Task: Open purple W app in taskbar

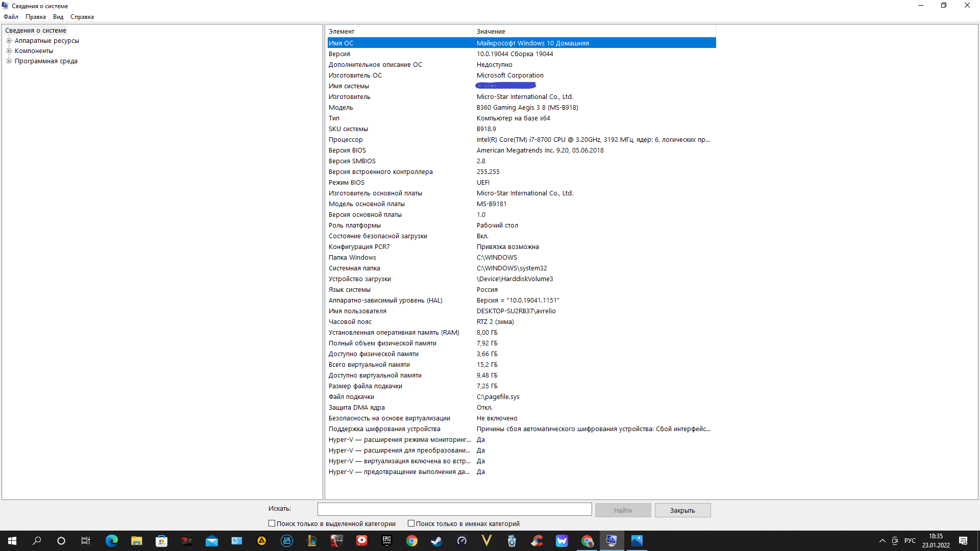Action: pos(561,541)
